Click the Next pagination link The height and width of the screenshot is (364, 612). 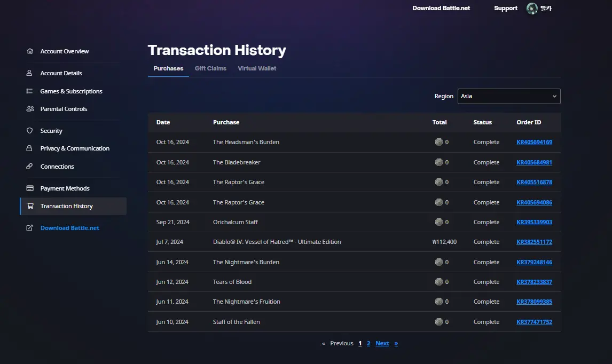382,343
